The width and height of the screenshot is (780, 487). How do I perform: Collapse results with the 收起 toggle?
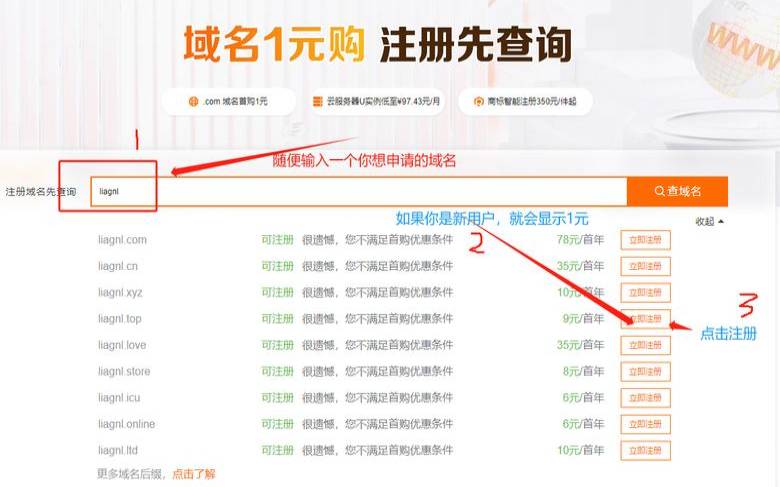709,221
